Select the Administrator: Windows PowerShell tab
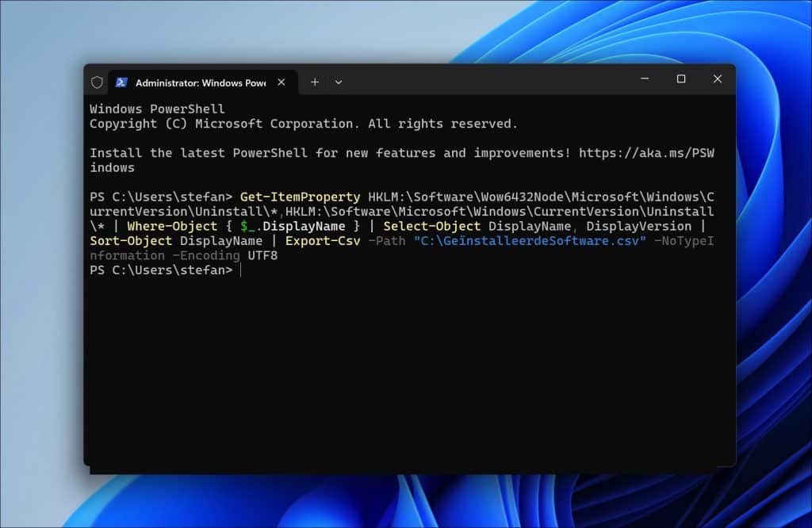The width and height of the screenshot is (812, 528). coord(202,82)
